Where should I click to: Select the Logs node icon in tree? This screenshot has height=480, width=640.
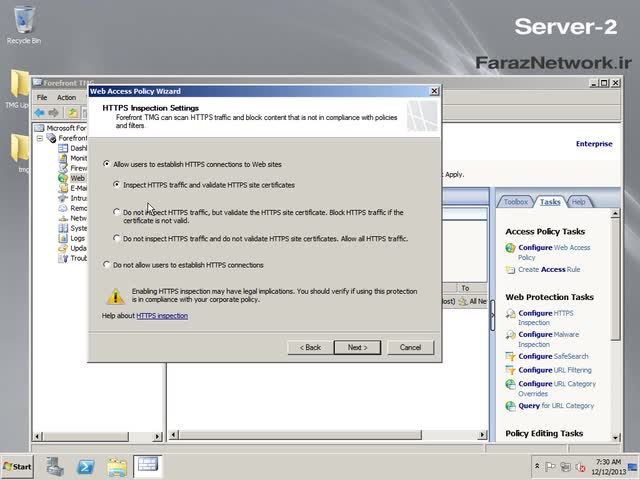(63, 238)
